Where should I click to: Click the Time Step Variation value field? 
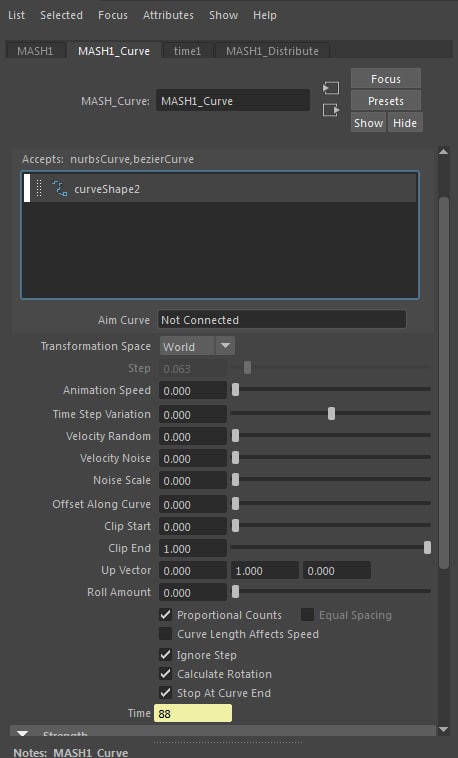click(192, 414)
